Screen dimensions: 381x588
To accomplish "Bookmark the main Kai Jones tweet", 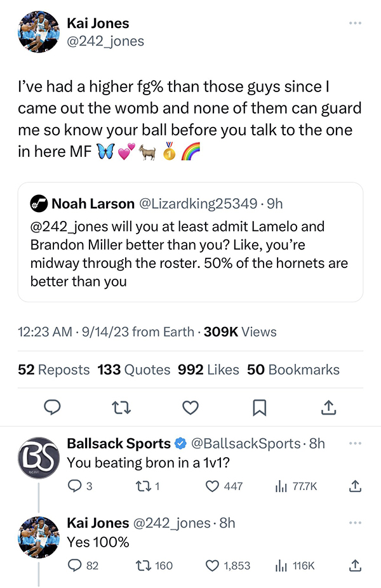I will [x=259, y=407].
